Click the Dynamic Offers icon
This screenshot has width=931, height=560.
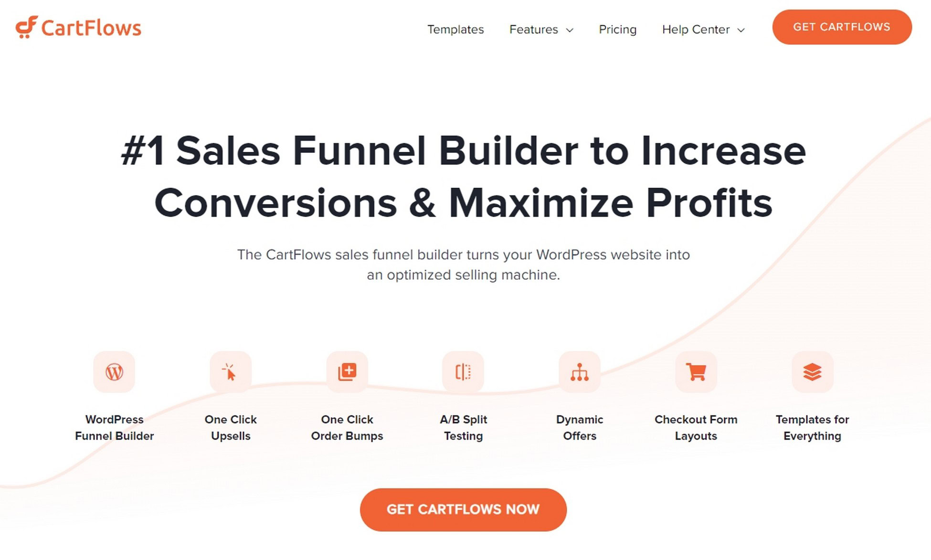(x=579, y=372)
